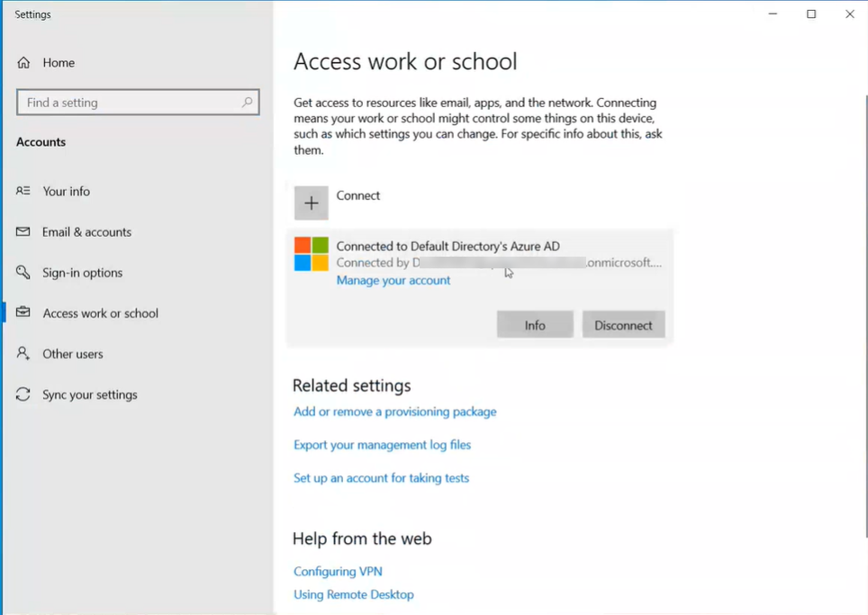Open the Using Remote Desktop help link
Image resolution: width=868 pixels, height=615 pixels.
(x=354, y=594)
